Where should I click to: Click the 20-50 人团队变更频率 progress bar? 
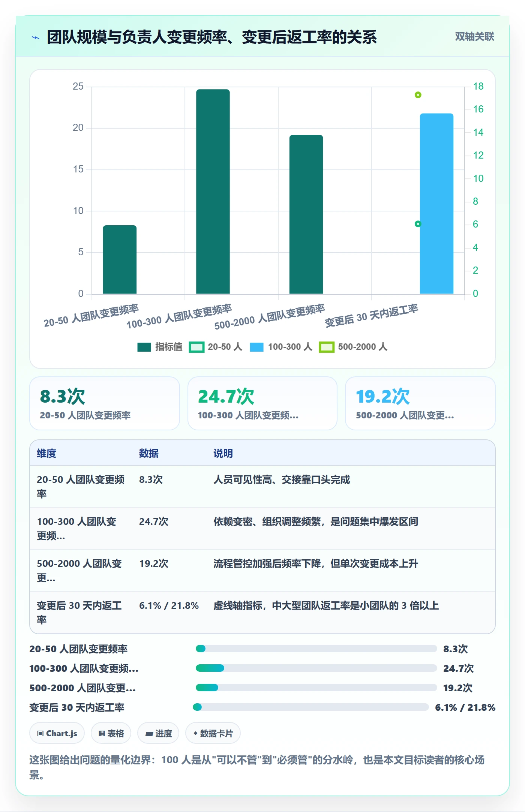(x=316, y=649)
